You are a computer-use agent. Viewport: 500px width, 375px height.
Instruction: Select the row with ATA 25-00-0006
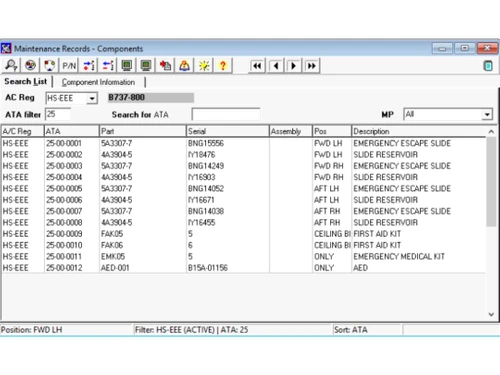(243, 200)
